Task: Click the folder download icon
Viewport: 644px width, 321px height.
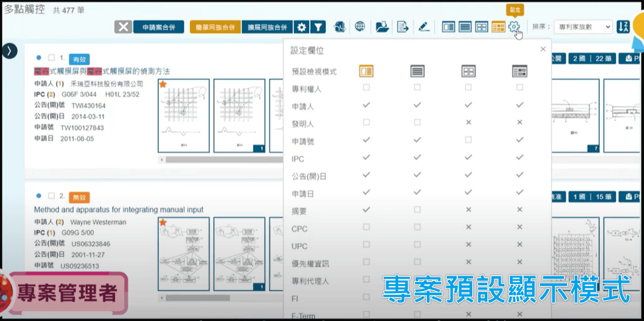Action: tap(382, 27)
